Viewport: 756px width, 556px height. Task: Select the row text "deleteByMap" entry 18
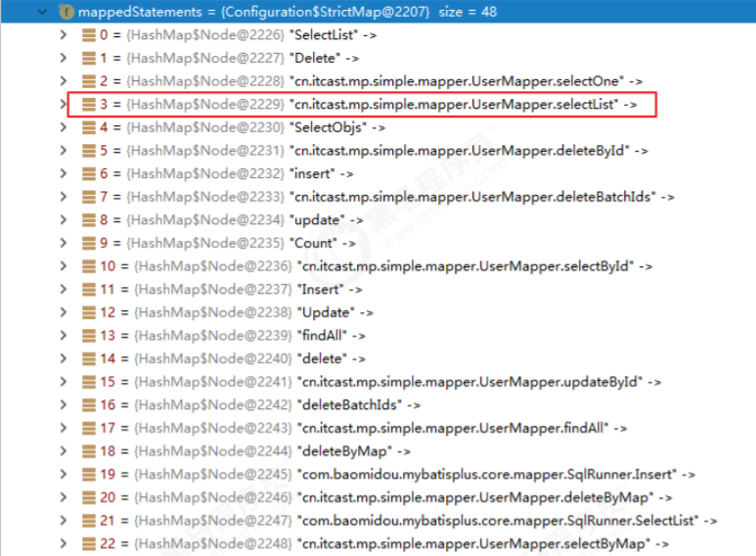(x=255, y=452)
